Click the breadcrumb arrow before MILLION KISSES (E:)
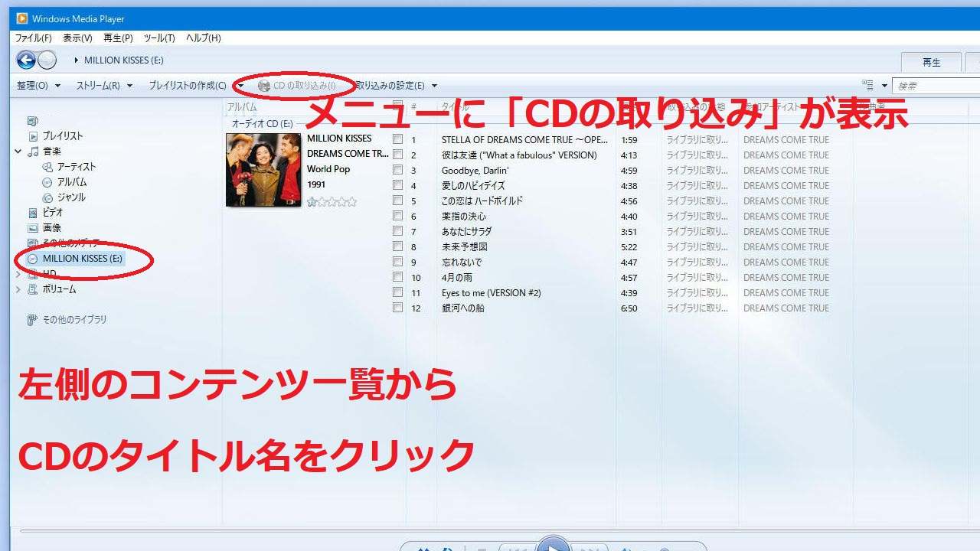The width and height of the screenshot is (980, 551). point(77,60)
